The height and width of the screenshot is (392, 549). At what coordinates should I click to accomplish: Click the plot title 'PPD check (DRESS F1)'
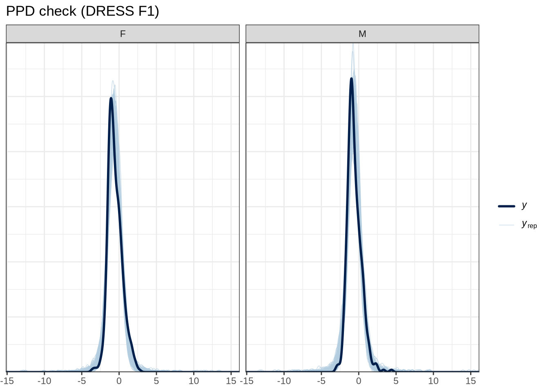(83, 11)
